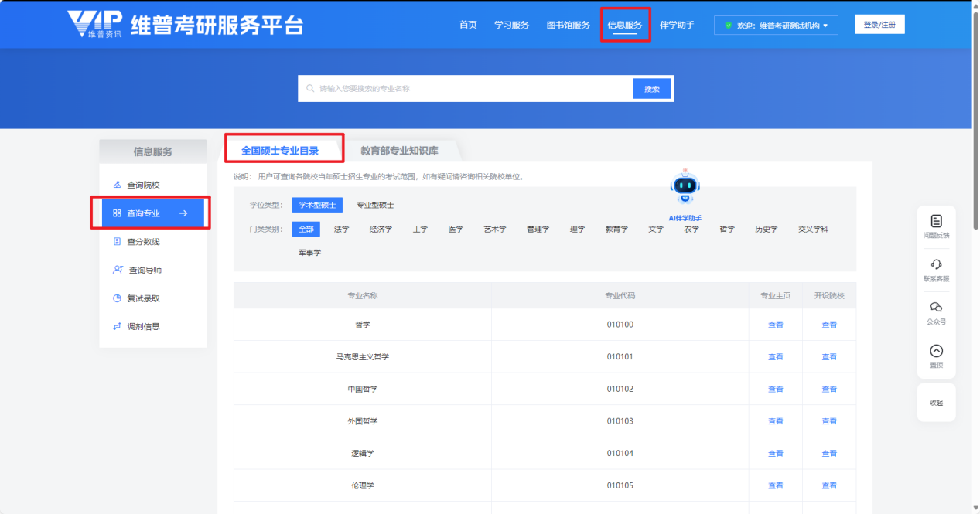Select 专业型硕士 degree type
Image resolution: width=980 pixels, height=514 pixels.
(375, 206)
